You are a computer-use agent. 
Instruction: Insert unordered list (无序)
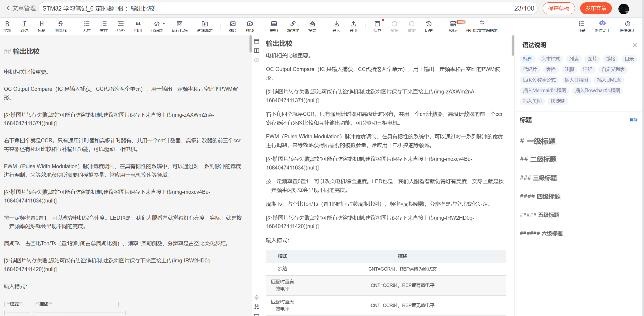(86, 26)
